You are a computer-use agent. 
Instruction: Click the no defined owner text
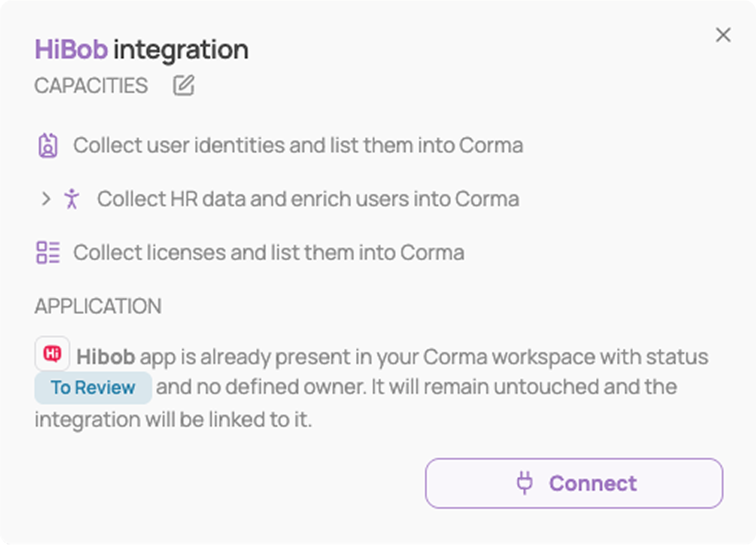[281, 387]
